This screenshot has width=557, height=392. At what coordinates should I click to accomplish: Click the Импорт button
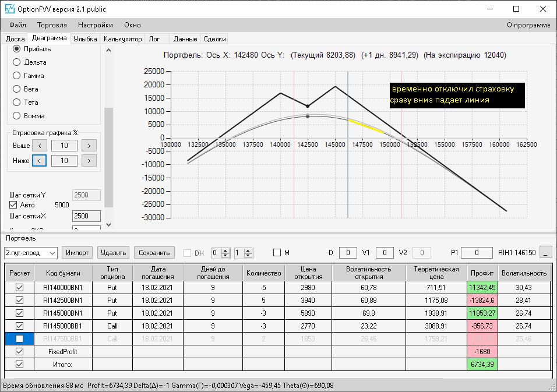pyautogui.click(x=77, y=253)
